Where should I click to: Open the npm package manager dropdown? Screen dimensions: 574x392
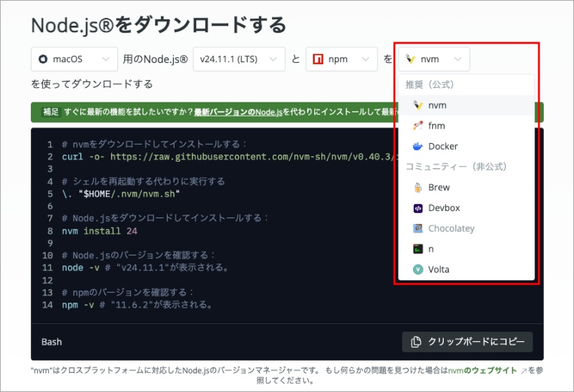pos(341,59)
